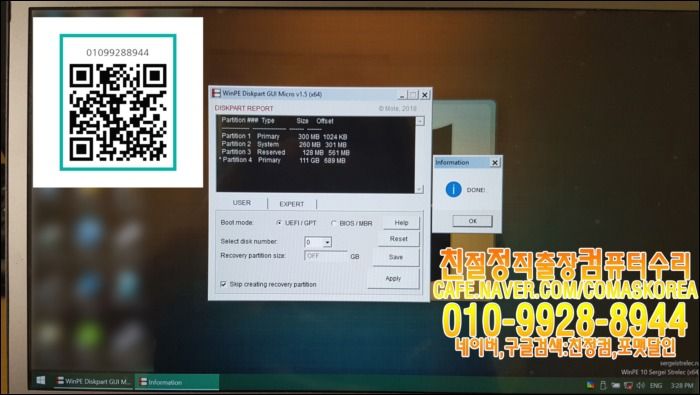Click the Partition 2 System row
Screen dimensions: 700x395
click(x=284, y=145)
